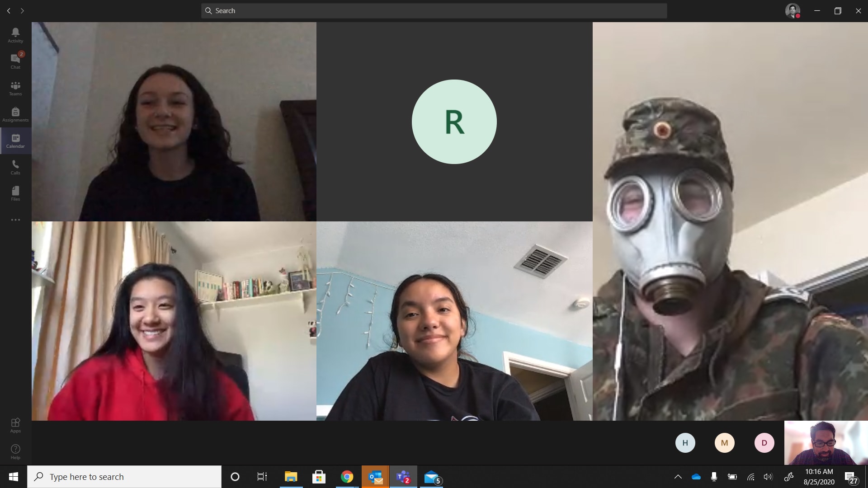Select participant avatar H
The width and height of the screenshot is (868, 488).
(x=685, y=443)
